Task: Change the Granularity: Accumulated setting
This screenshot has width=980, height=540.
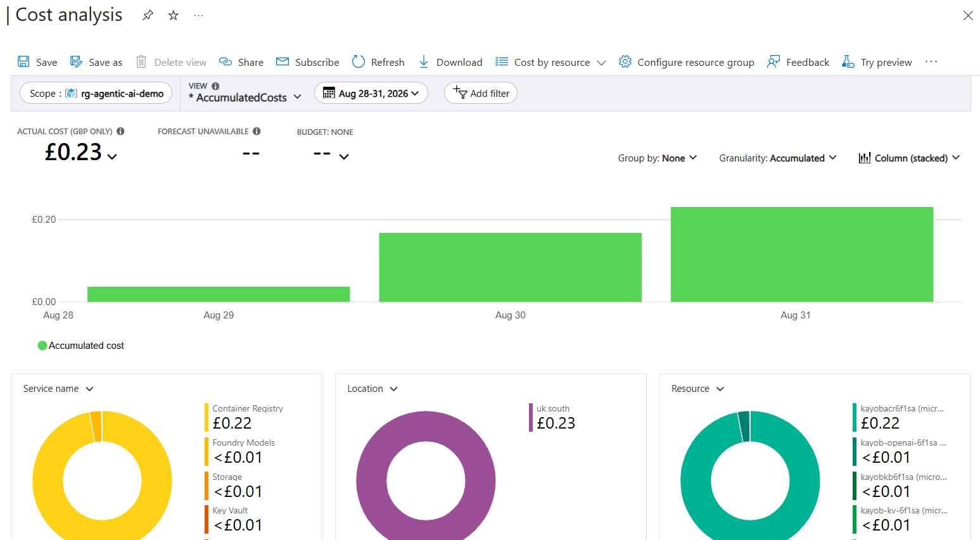Action: point(778,158)
